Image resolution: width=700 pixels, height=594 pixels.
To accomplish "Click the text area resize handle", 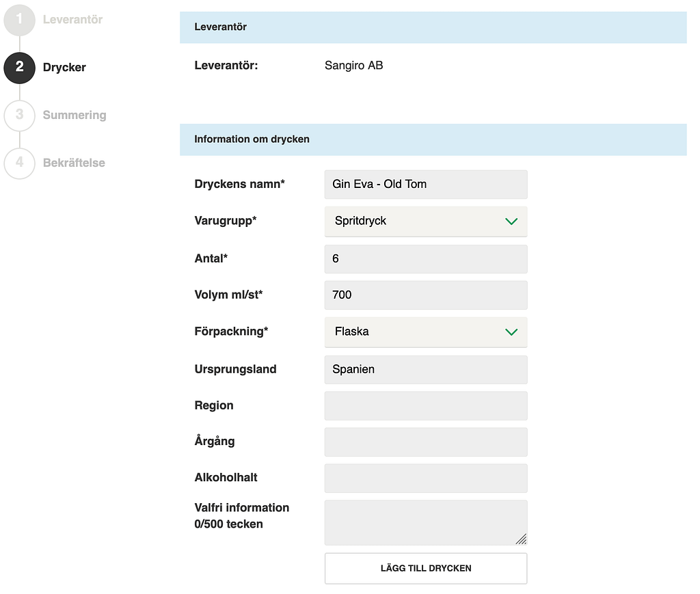I will (x=522, y=539).
